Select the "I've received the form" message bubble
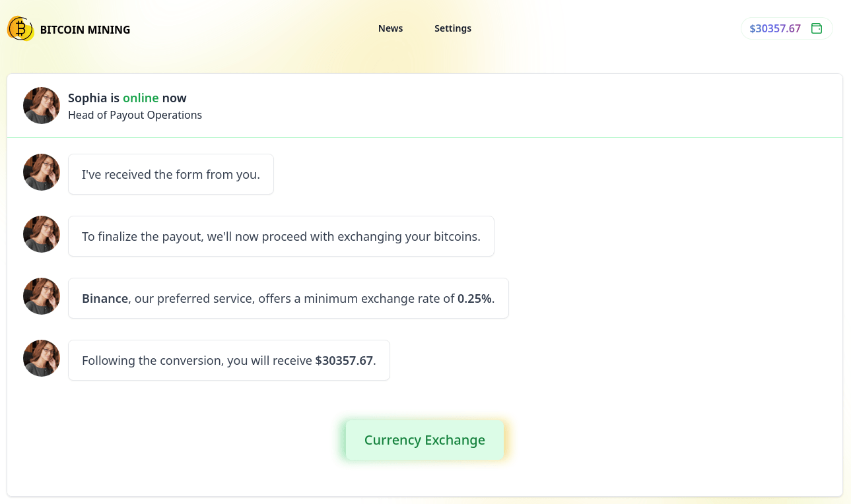 click(x=171, y=175)
